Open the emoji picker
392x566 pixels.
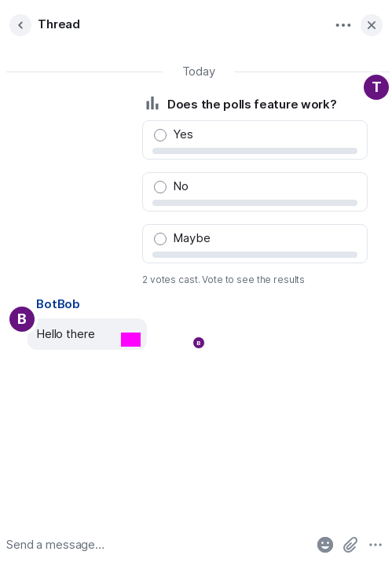(325, 545)
